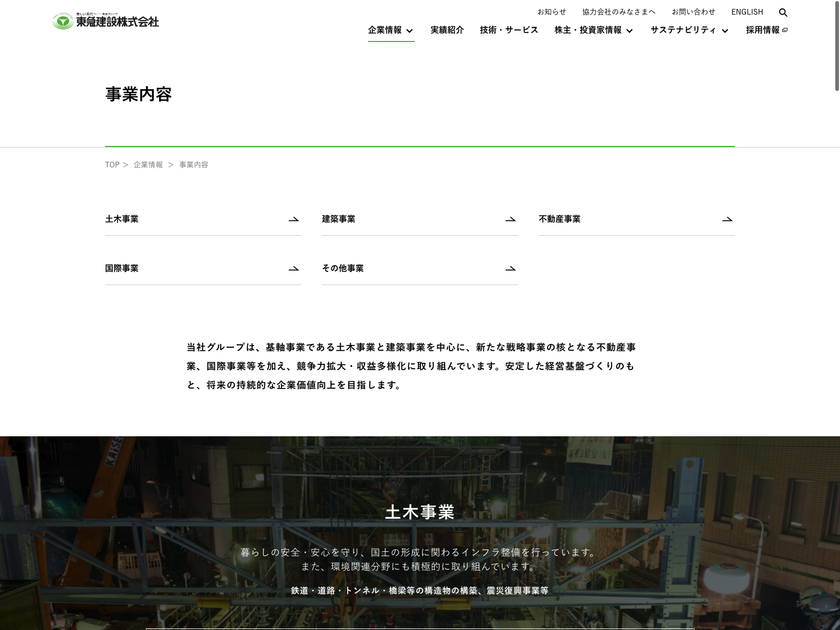
Task: Click the arrow beside その他事業
Action: point(510,269)
